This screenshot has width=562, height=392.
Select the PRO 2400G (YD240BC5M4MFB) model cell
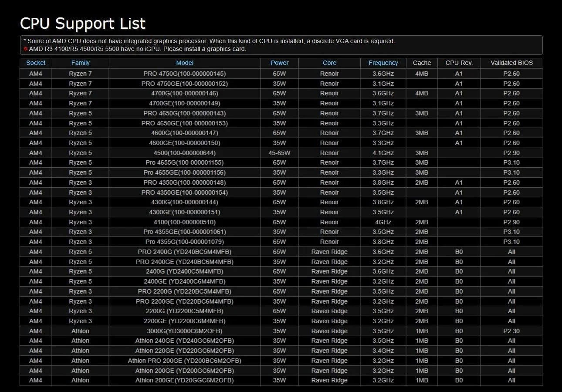(x=185, y=252)
